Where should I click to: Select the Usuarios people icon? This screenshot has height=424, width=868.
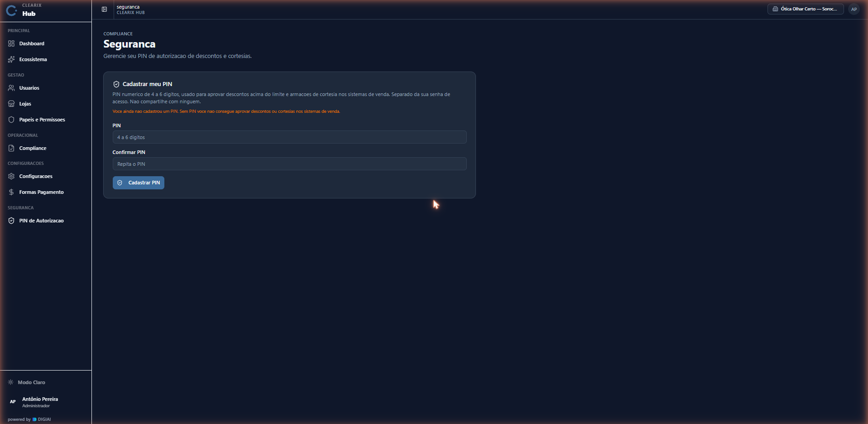[x=11, y=88]
